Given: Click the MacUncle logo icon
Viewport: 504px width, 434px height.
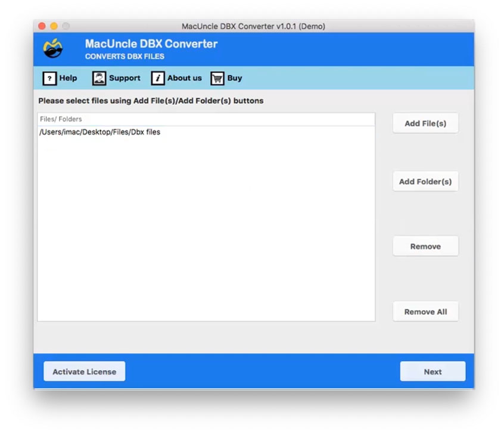Looking at the screenshot, I should coord(52,49).
